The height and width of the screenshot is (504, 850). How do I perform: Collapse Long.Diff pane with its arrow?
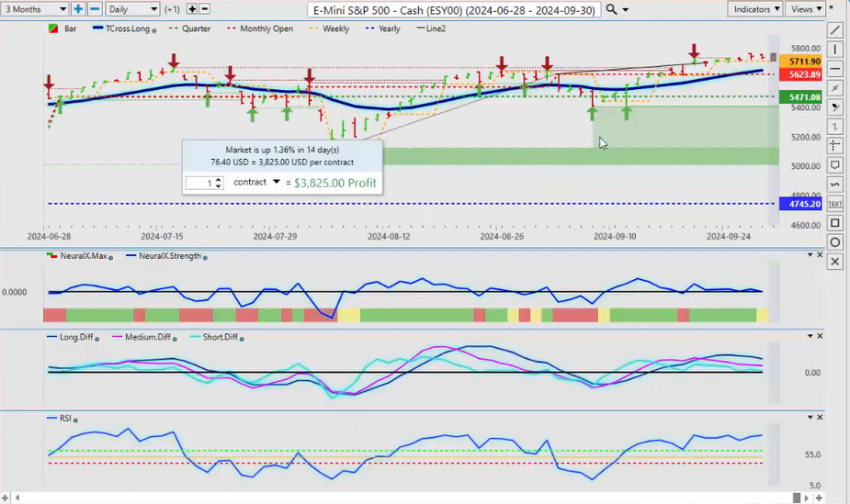click(810, 336)
